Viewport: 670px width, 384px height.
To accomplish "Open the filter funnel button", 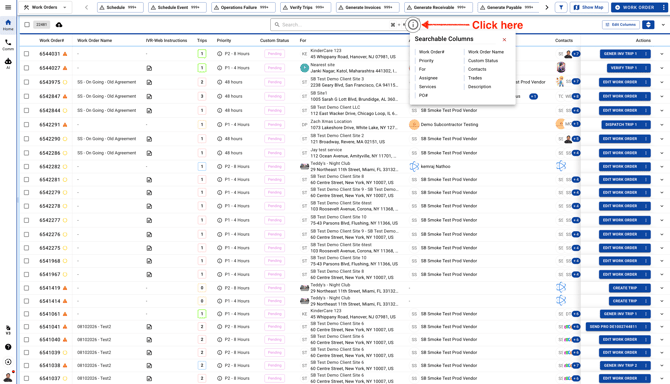I will 561,7.
